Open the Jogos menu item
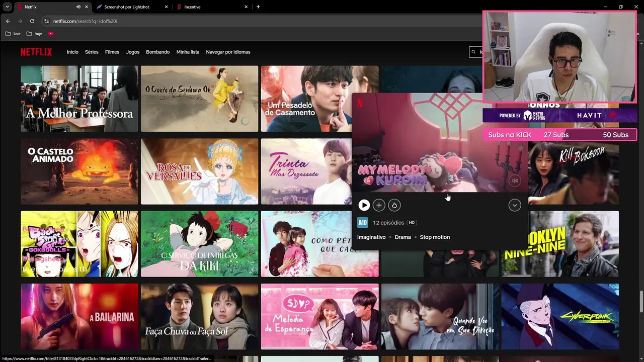644x362 pixels. tap(133, 52)
